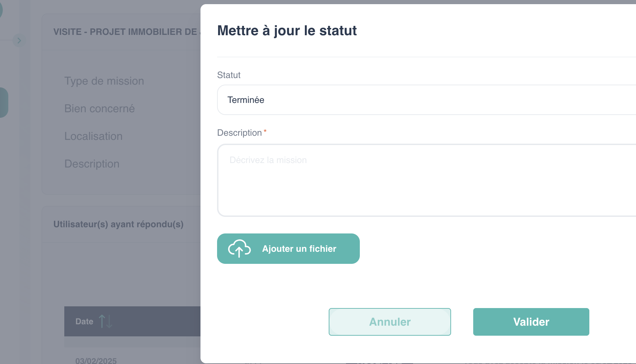Click the 'Mettre à jour le statut' modal title
Viewport: 636px width, 364px height.
point(287,30)
